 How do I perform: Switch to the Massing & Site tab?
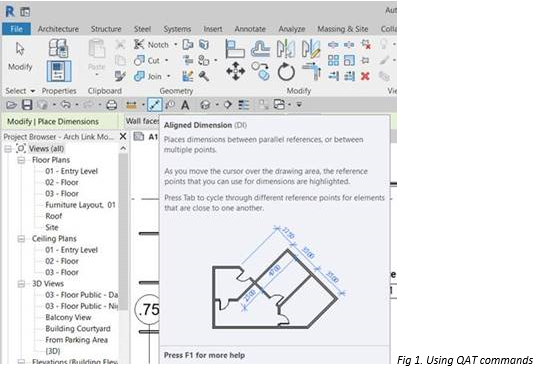(343, 29)
